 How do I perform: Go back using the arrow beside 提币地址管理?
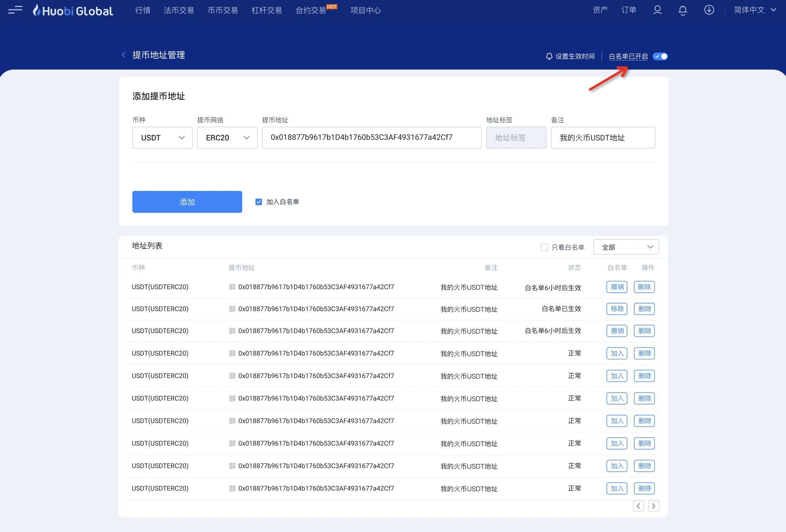click(x=124, y=55)
